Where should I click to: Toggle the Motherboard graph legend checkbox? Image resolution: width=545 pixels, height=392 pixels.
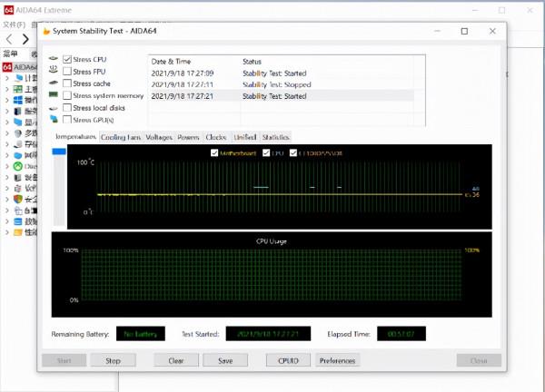[x=213, y=153]
